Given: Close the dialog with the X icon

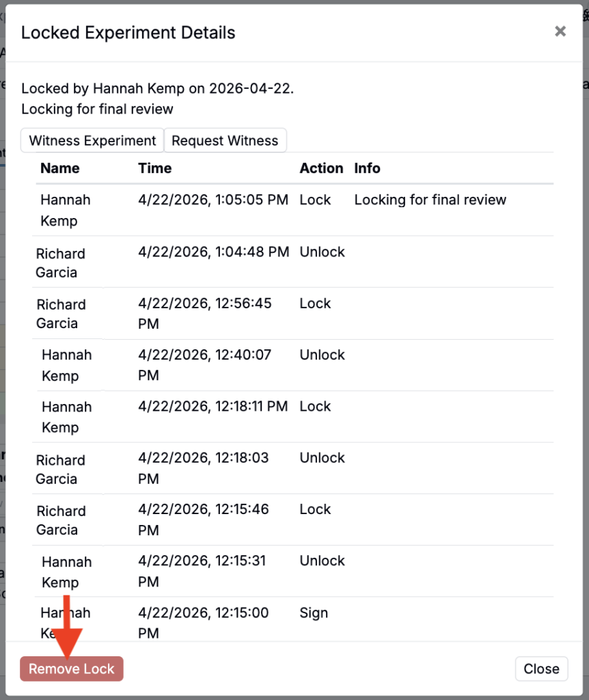Looking at the screenshot, I should [560, 31].
